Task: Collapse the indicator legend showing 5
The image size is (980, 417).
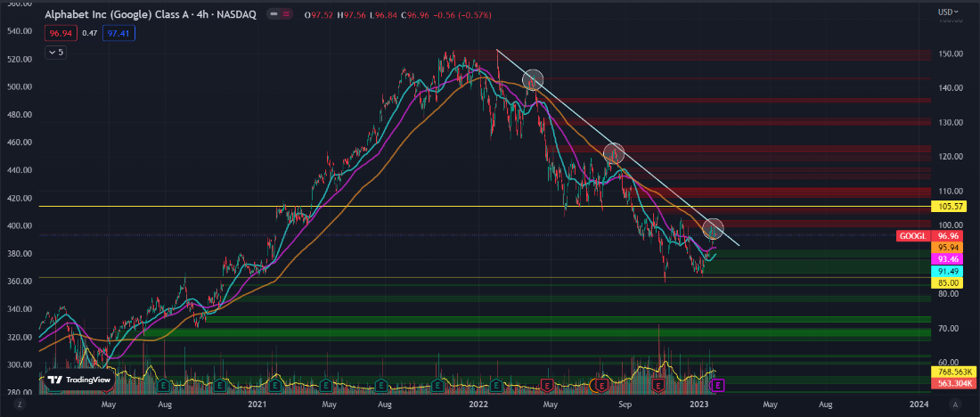Action: click(55, 53)
